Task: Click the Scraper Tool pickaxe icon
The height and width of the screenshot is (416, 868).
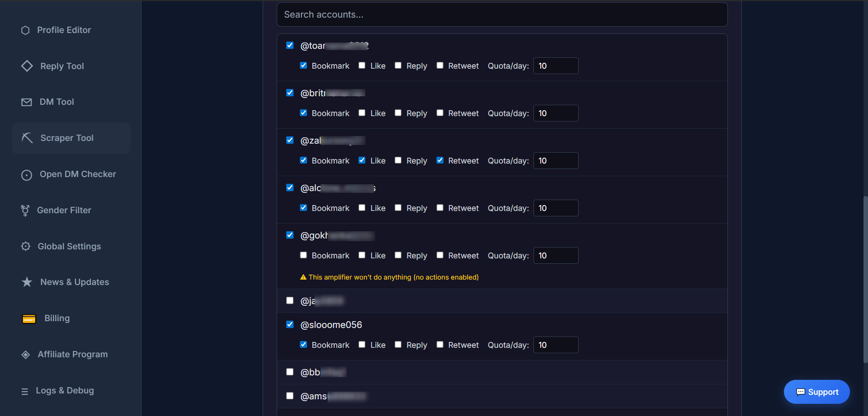Action: click(27, 138)
